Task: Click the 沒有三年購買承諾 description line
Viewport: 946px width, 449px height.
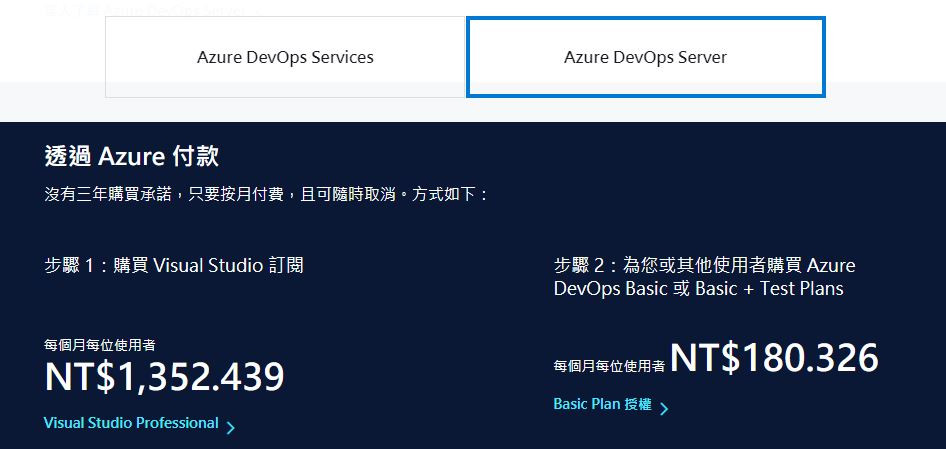Action: [266, 194]
